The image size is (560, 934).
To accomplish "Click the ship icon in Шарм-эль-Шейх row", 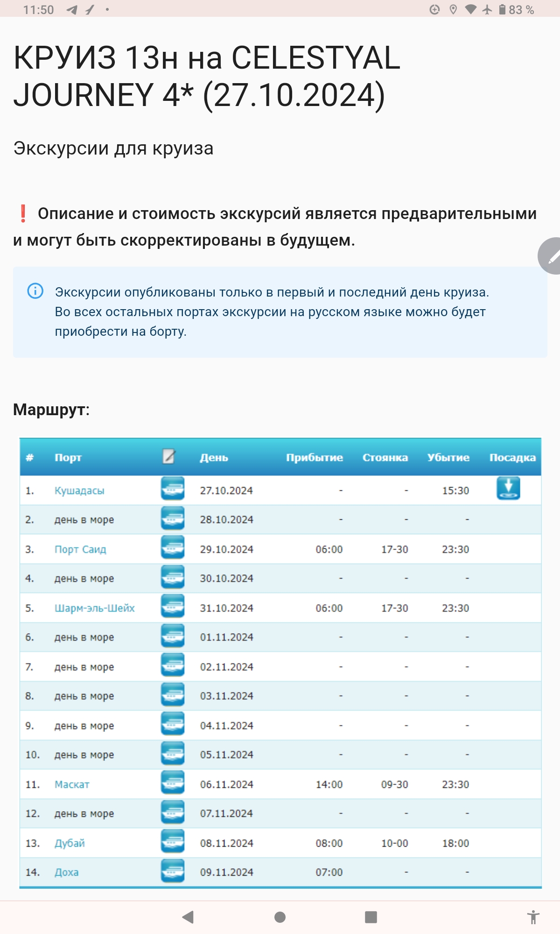I will (x=173, y=607).
